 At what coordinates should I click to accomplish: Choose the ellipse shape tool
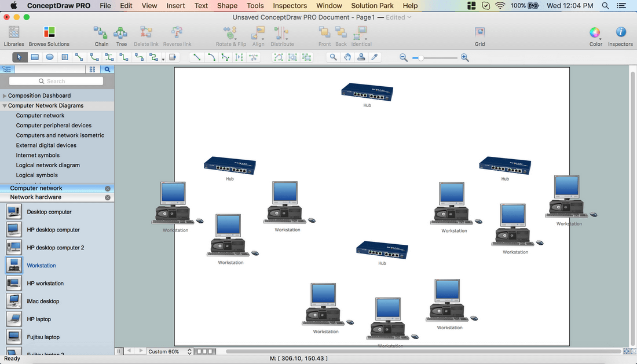[50, 57]
